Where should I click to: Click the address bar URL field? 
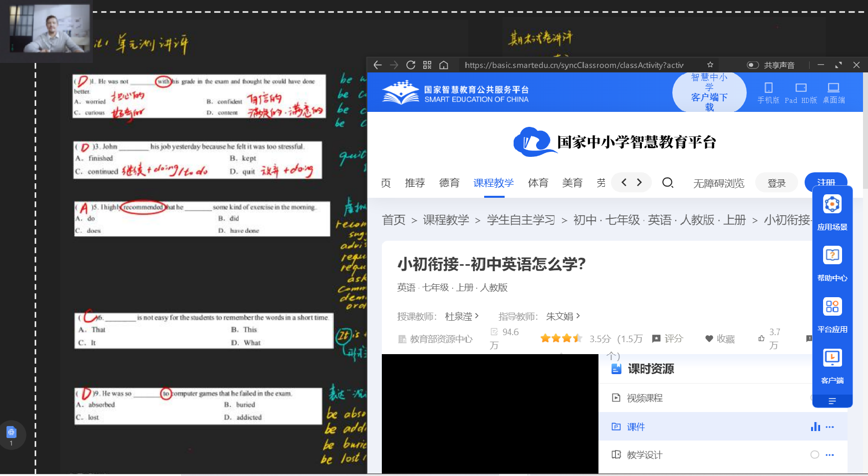574,65
